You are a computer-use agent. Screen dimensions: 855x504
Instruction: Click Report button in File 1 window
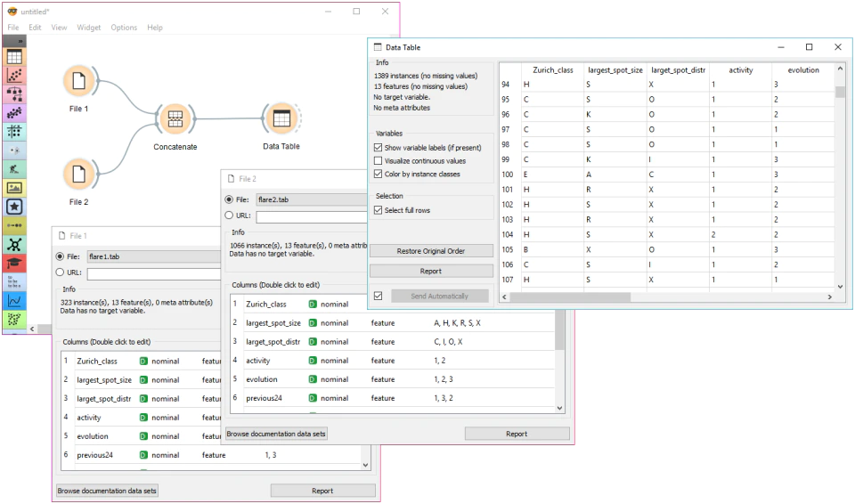pos(322,491)
